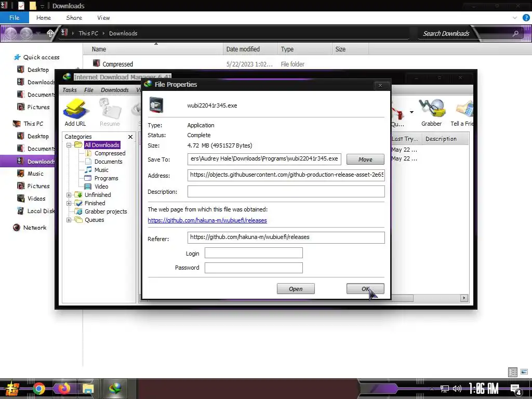Viewport: 532px width, 399px height.
Task: Open the Downloads menu in IDM
Action: [115, 90]
